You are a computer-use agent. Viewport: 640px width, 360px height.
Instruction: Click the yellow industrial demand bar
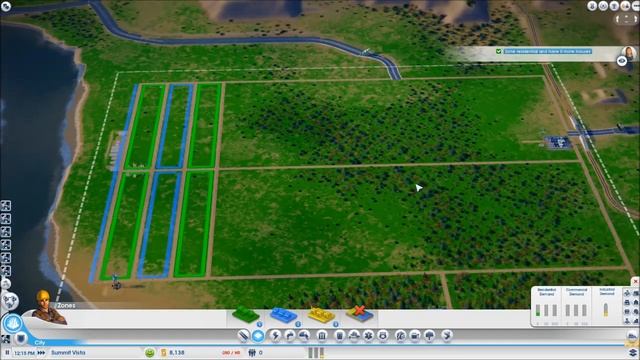pyautogui.click(x=606, y=310)
